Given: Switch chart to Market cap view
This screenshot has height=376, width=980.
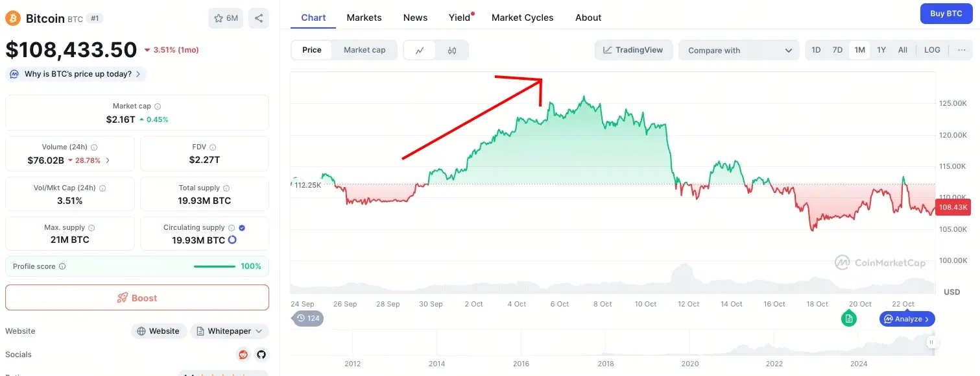Looking at the screenshot, I should pos(365,50).
